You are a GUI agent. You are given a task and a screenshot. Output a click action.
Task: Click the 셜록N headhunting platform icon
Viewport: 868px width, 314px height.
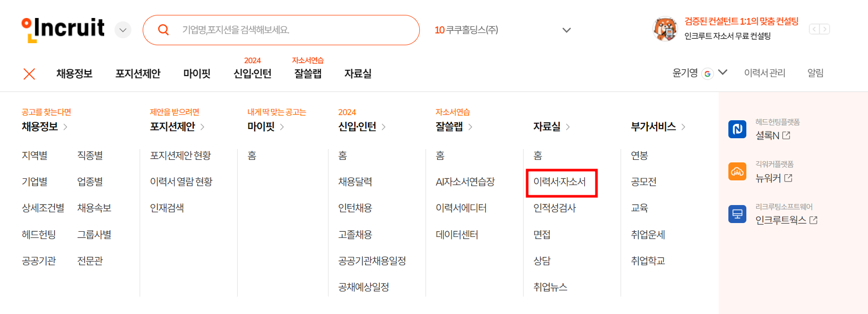(737, 128)
